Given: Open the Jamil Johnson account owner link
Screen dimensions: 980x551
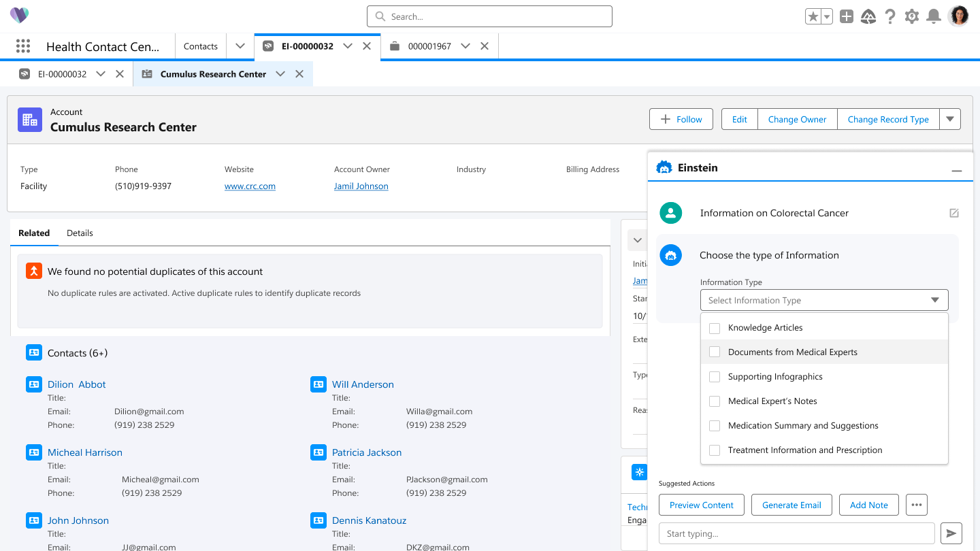Looking at the screenshot, I should (x=361, y=186).
